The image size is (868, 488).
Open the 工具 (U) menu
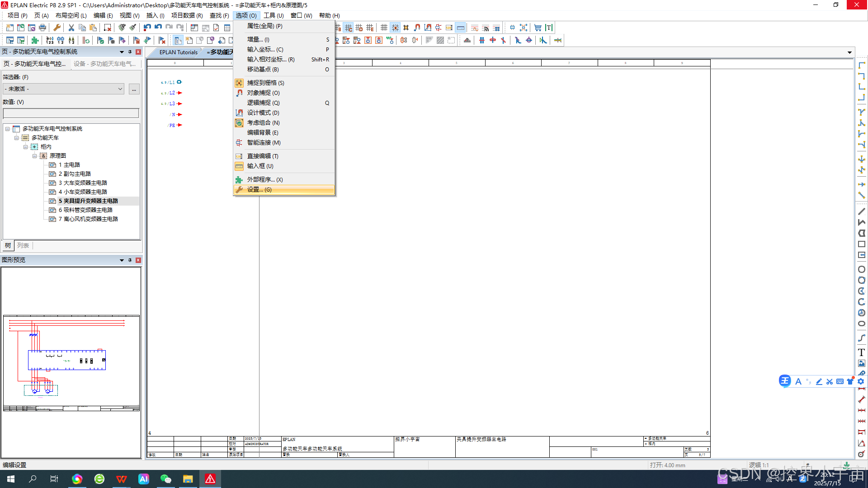pyautogui.click(x=274, y=15)
